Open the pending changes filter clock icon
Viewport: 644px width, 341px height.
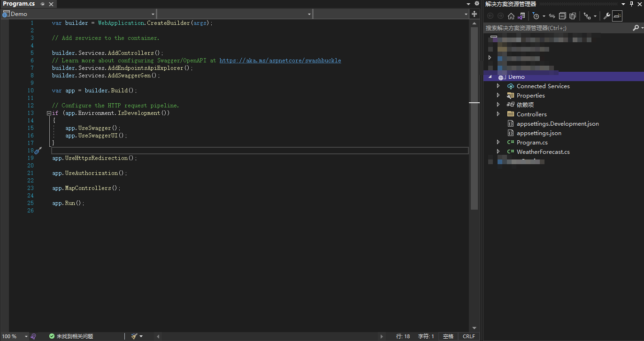point(537,16)
